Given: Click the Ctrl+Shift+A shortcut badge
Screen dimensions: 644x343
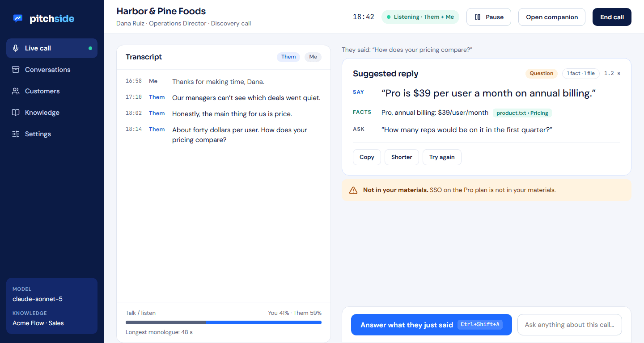Looking at the screenshot, I should click(x=480, y=325).
